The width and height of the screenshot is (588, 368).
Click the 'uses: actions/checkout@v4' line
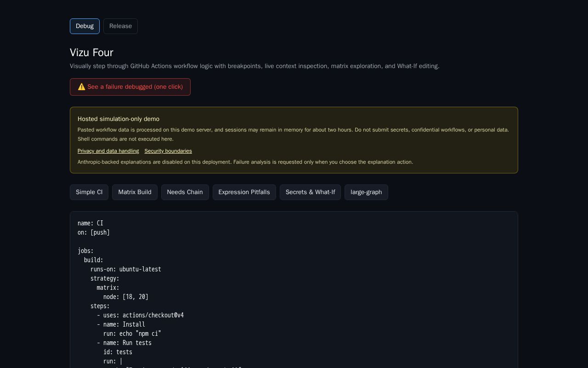pyautogui.click(x=143, y=315)
